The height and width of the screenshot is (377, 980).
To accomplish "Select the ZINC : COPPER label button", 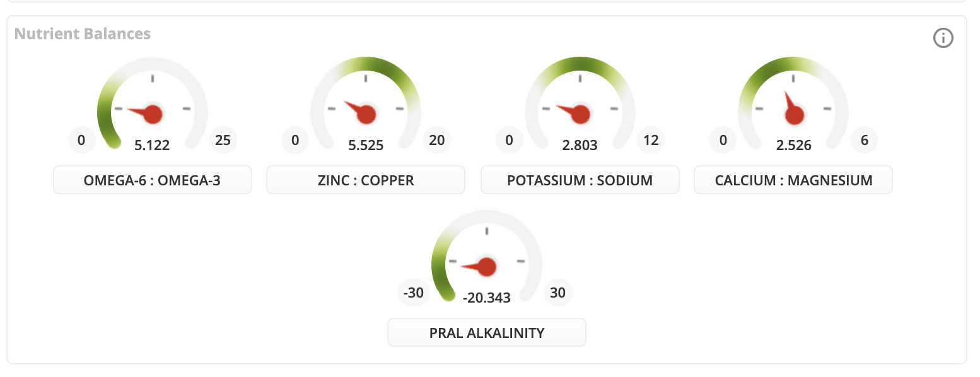I will click(x=365, y=180).
